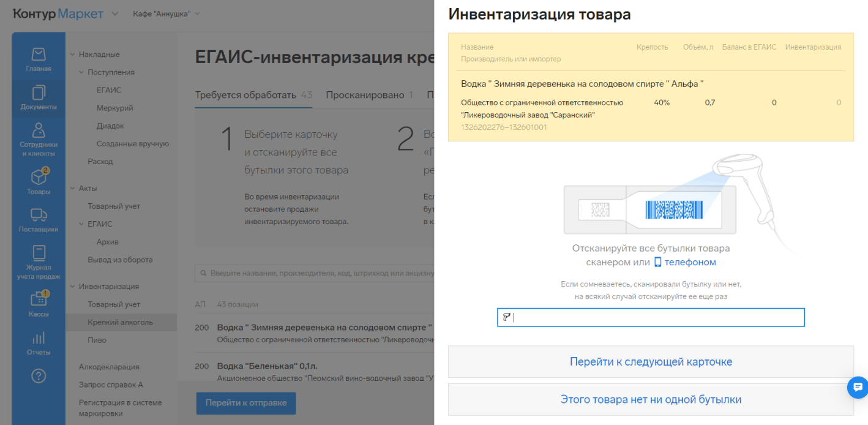Click Этого товара нет ни одной бутылки
This screenshot has width=868, height=425.
coord(651,400)
